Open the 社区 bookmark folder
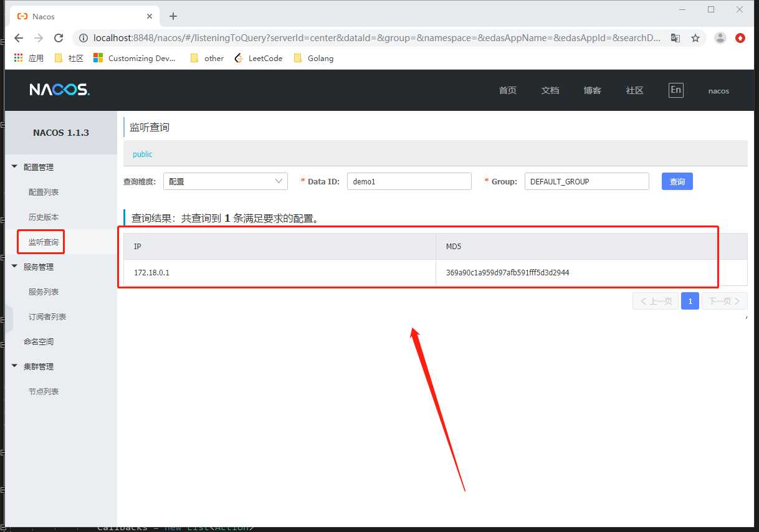759x532 pixels. (69, 58)
